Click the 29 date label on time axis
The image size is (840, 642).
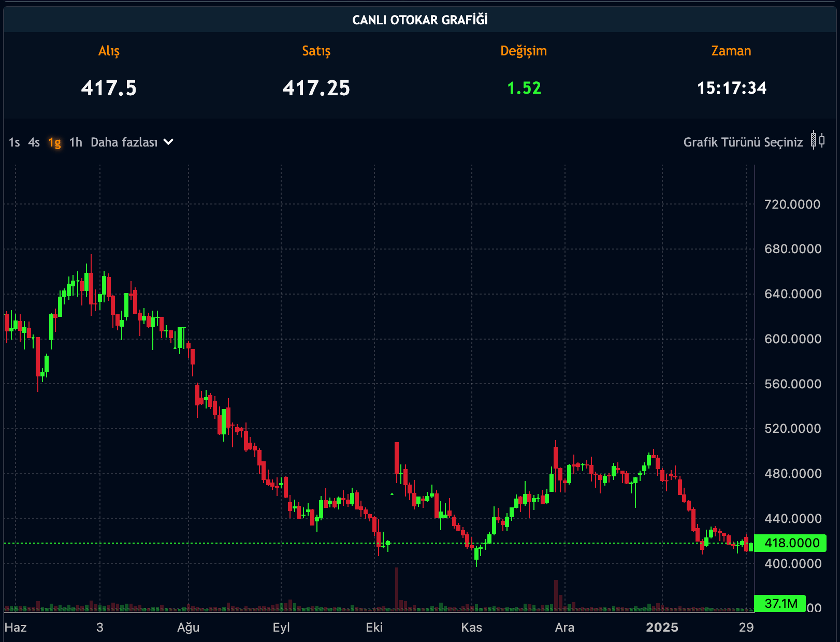pyautogui.click(x=746, y=628)
